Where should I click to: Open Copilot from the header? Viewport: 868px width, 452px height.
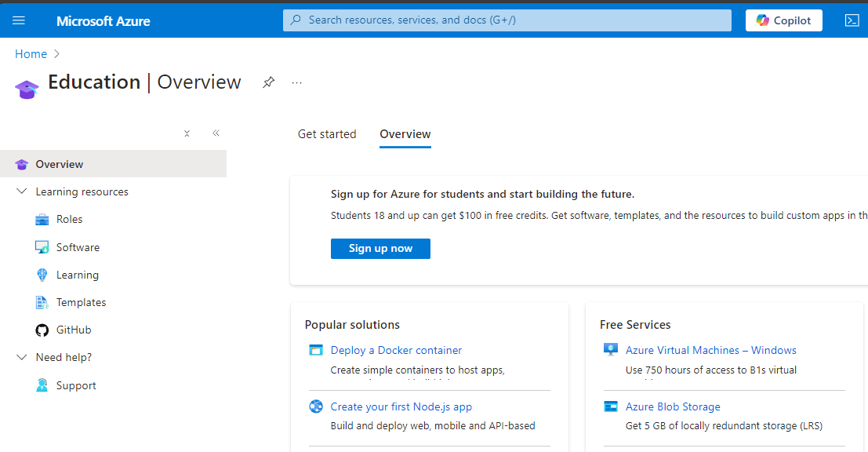tap(784, 20)
